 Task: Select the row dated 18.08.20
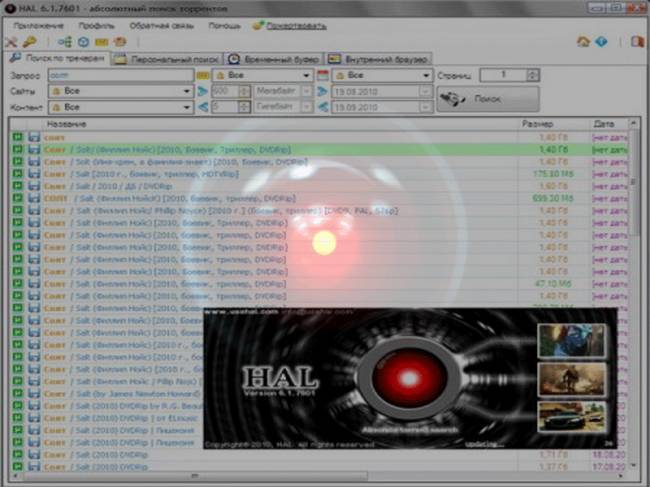pyautogui.click(x=319, y=455)
